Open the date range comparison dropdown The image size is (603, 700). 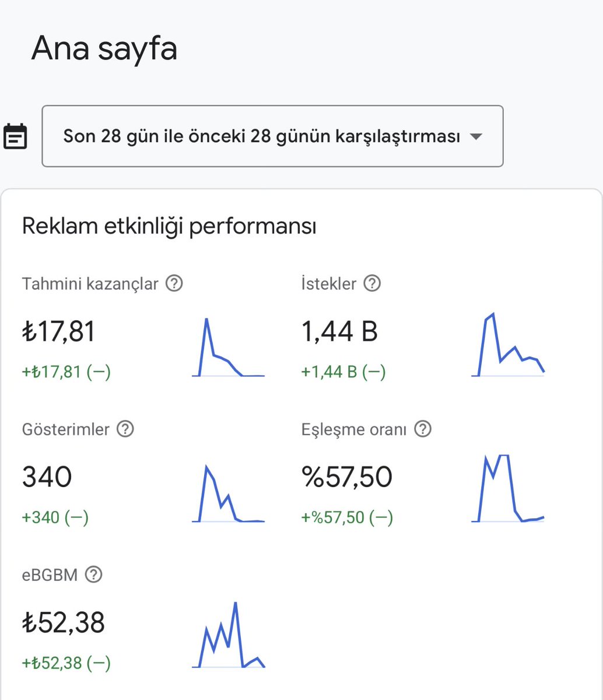[x=272, y=136]
